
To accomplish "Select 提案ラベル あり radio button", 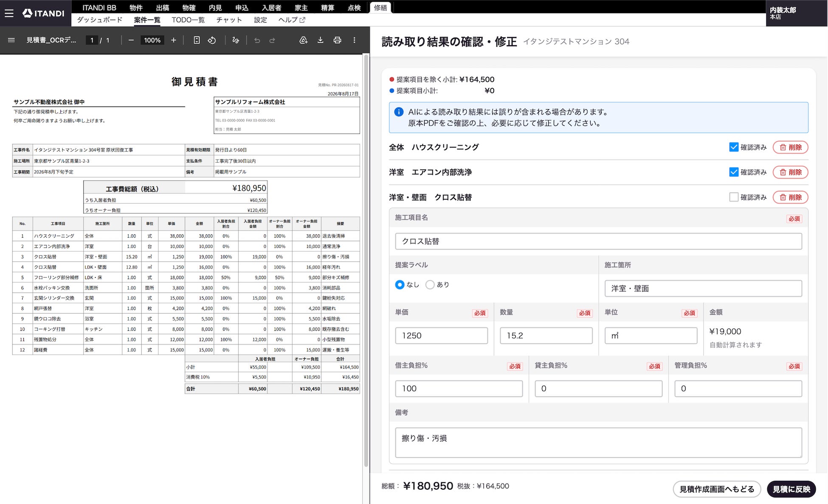I will pos(430,285).
